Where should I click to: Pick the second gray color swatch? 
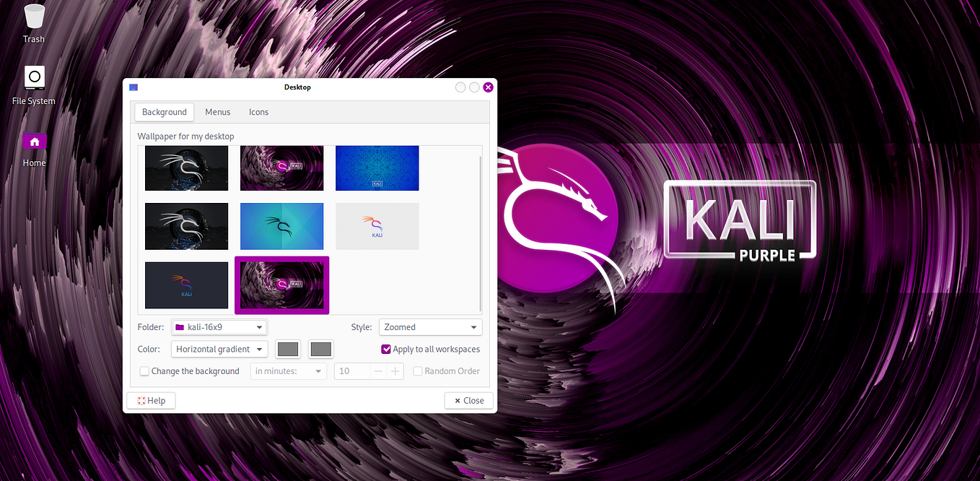click(x=321, y=350)
